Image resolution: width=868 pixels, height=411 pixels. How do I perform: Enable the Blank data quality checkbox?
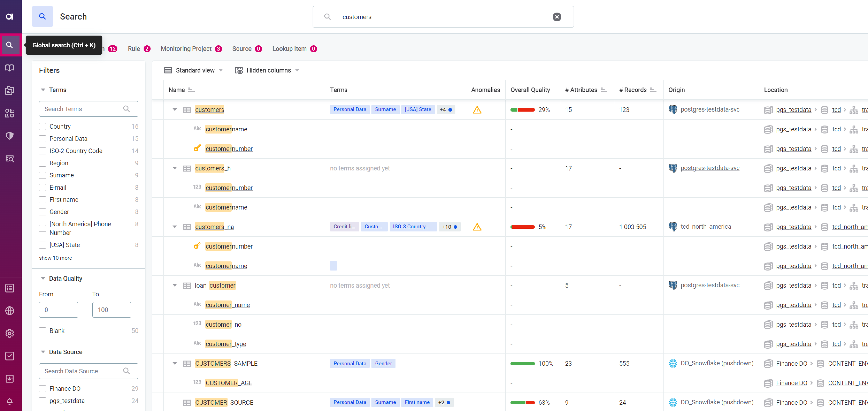pos(43,330)
